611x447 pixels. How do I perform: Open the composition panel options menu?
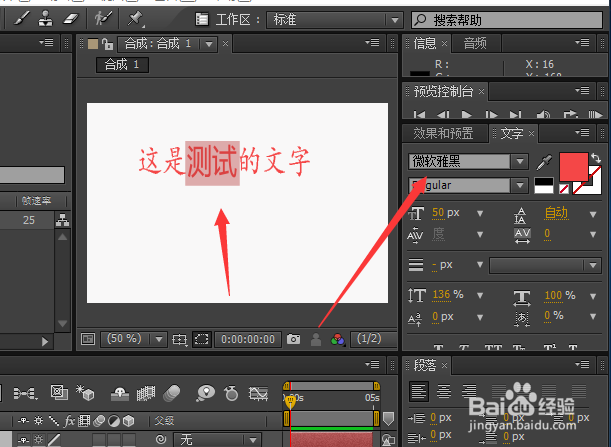point(372,42)
